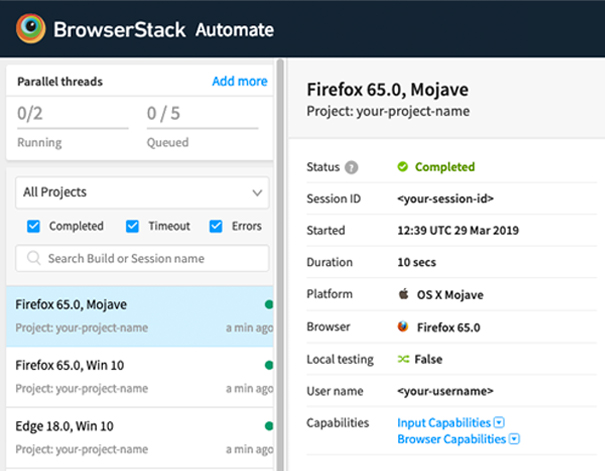Click the 10 secs duration value
Viewport: 605px width, 471px height.
tap(417, 262)
